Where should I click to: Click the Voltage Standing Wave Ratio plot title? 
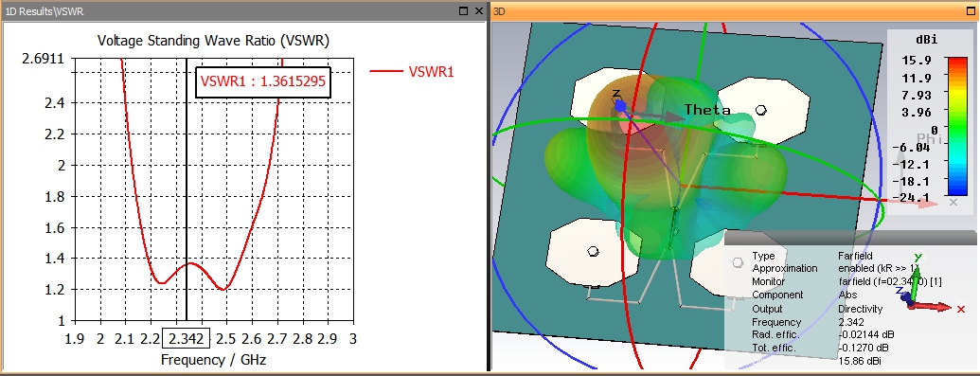tap(214, 41)
